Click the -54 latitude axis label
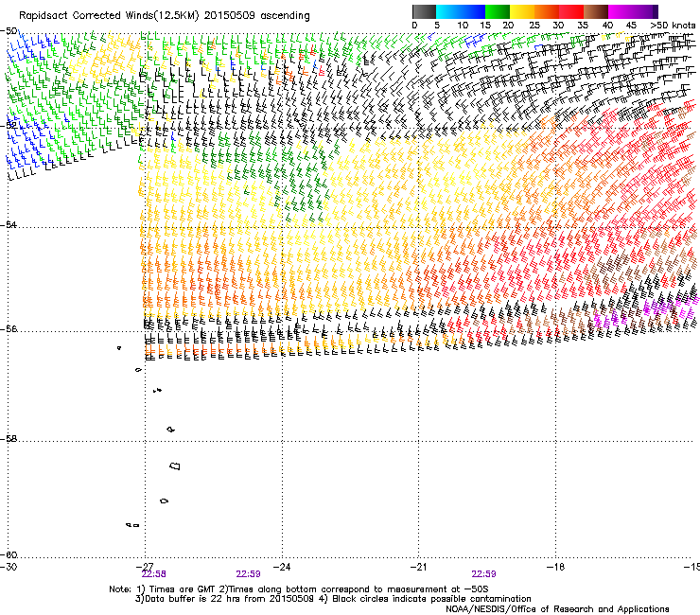This screenshot has height=615, width=700. [9, 224]
